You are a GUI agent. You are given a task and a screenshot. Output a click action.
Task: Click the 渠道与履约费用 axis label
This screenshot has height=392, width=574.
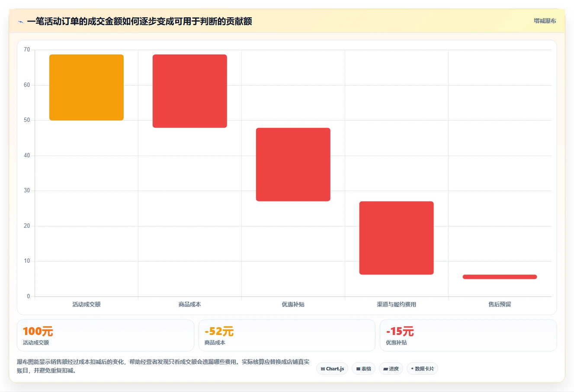pos(397,304)
